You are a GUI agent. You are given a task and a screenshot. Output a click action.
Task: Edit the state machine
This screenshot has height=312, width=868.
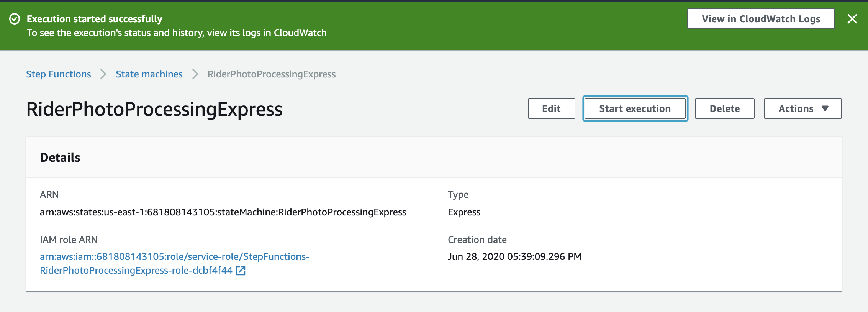(551, 108)
